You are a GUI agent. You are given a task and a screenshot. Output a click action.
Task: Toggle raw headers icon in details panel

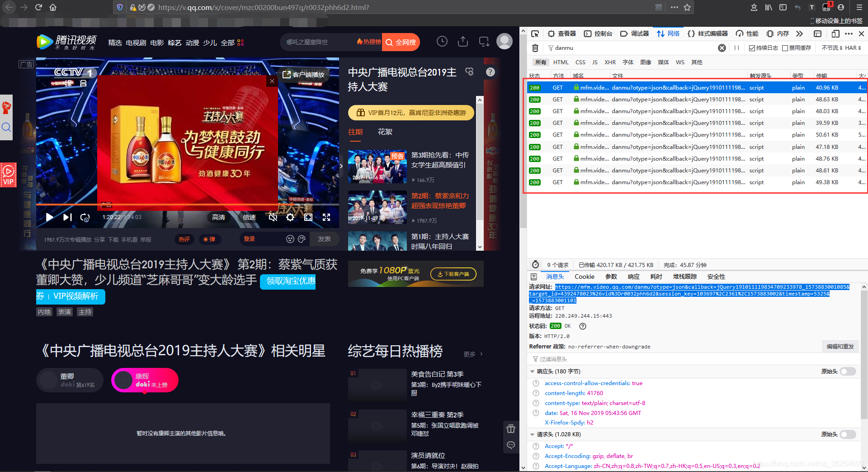[x=534, y=277]
